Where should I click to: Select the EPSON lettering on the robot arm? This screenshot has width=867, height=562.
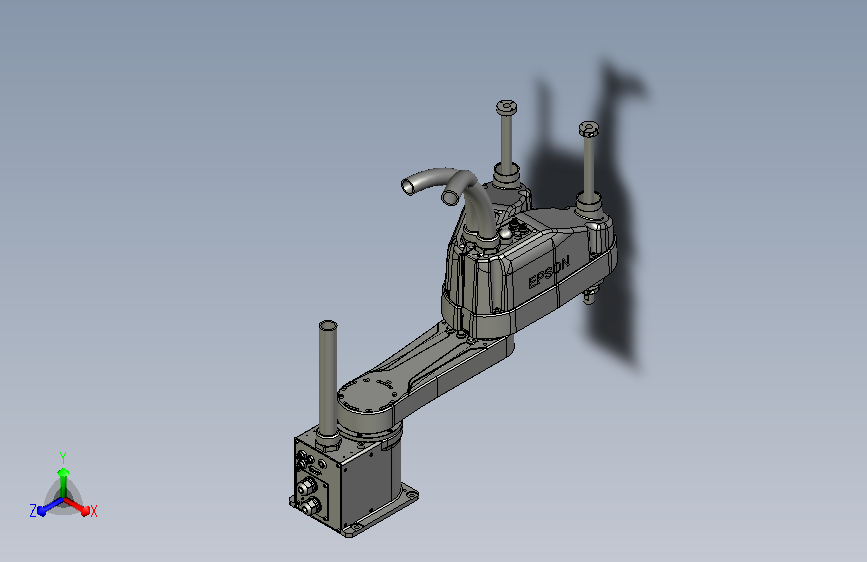549,272
